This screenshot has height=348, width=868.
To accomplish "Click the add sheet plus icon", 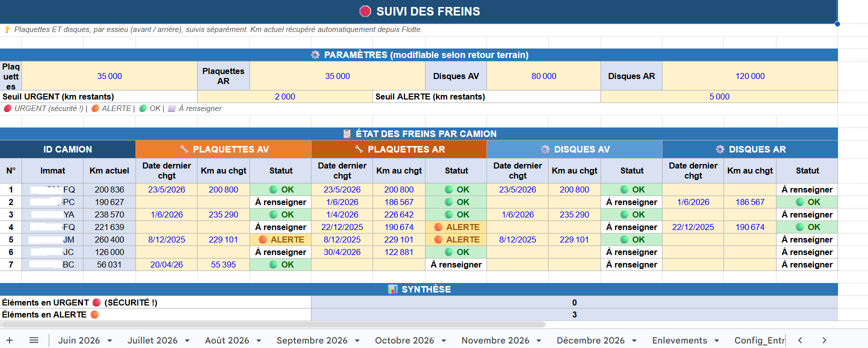I will (9, 340).
